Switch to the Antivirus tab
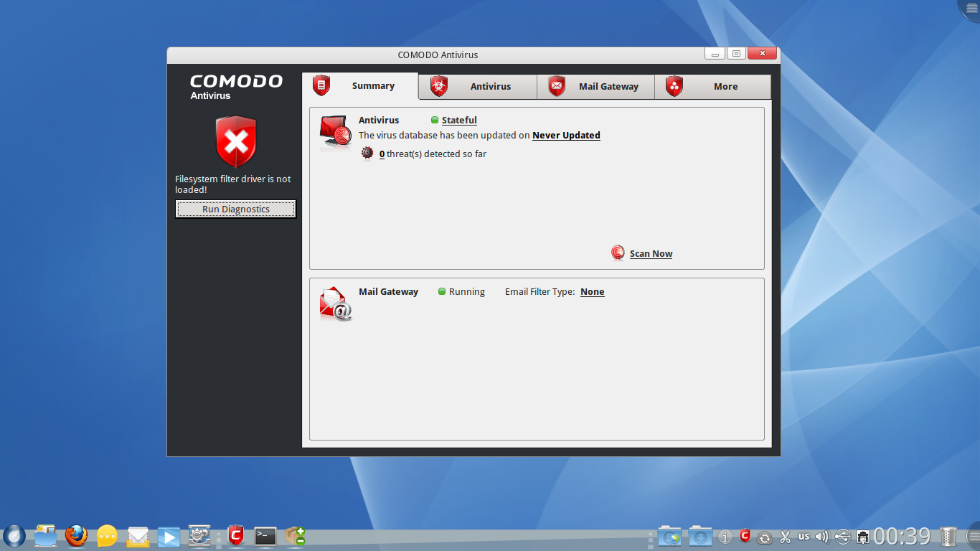The width and height of the screenshot is (980, 551). tap(478, 87)
